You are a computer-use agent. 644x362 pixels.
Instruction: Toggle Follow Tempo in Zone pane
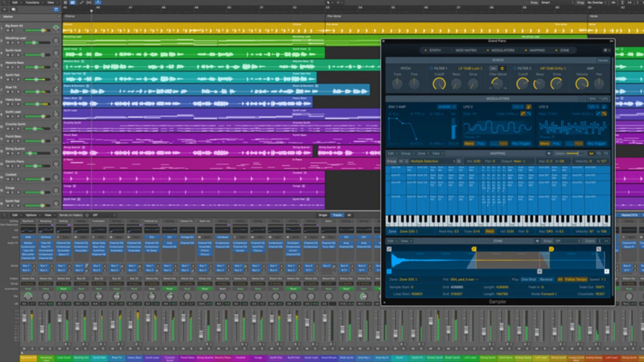coord(575,279)
